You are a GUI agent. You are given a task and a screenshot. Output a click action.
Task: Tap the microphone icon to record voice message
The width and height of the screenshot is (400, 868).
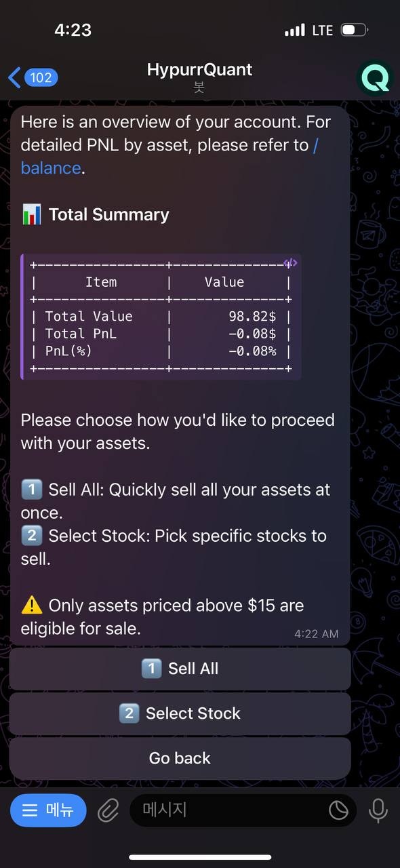[x=378, y=810]
